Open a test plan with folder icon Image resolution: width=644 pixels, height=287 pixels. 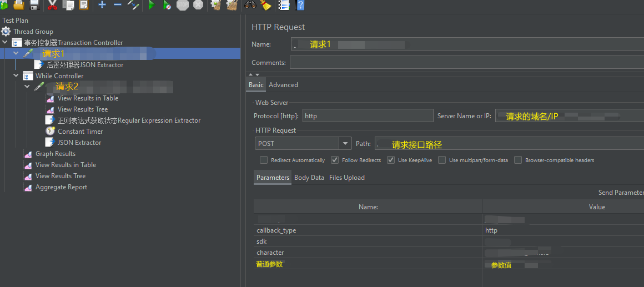(19, 4)
